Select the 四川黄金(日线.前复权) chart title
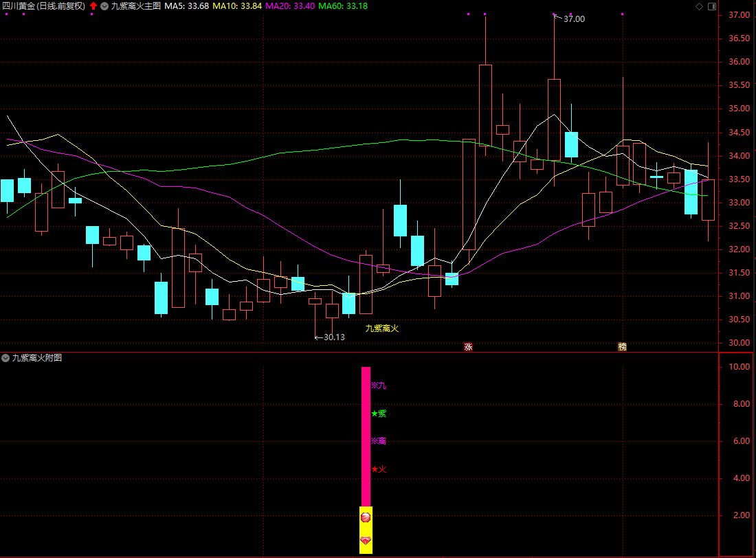 [x=44, y=6]
